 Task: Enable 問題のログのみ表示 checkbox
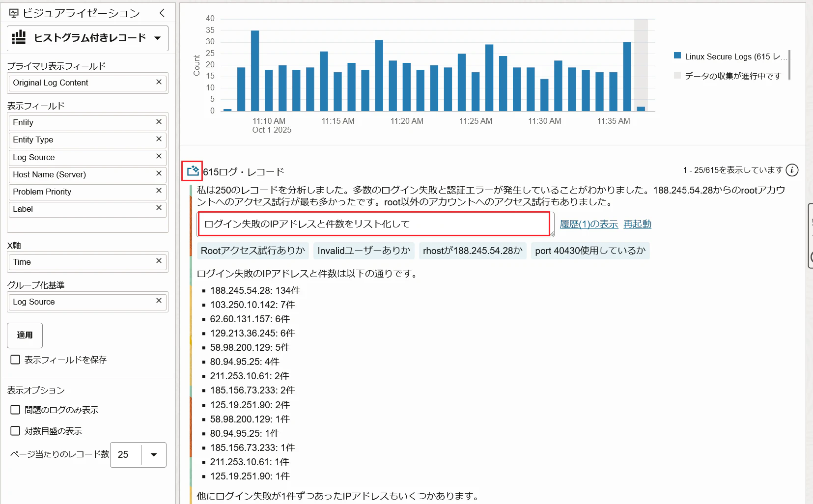[15, 410]
